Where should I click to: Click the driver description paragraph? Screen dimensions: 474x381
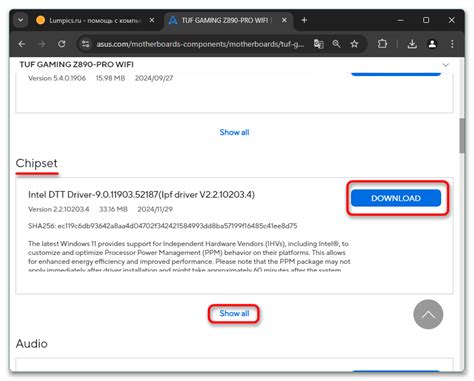pos(189,256)
